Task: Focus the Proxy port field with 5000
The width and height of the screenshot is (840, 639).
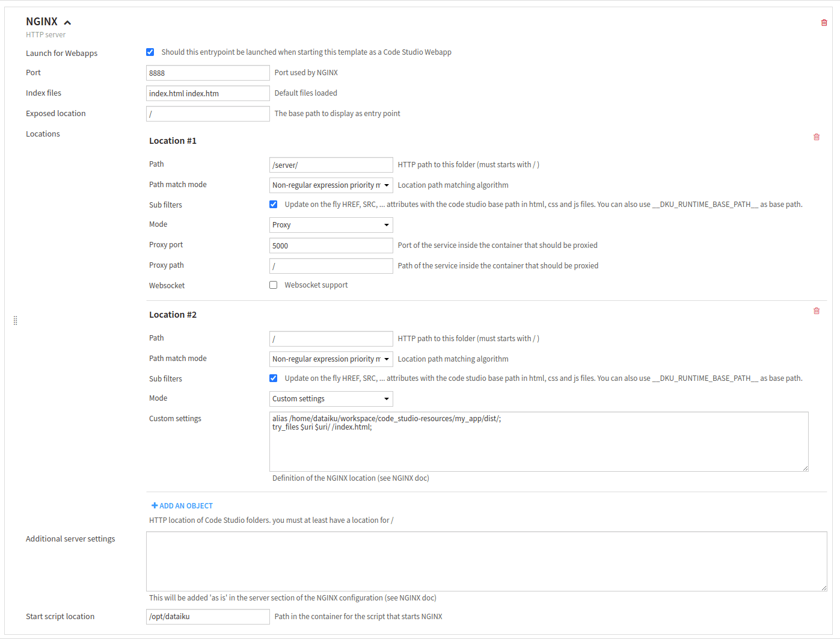Action: pos(331,245)
